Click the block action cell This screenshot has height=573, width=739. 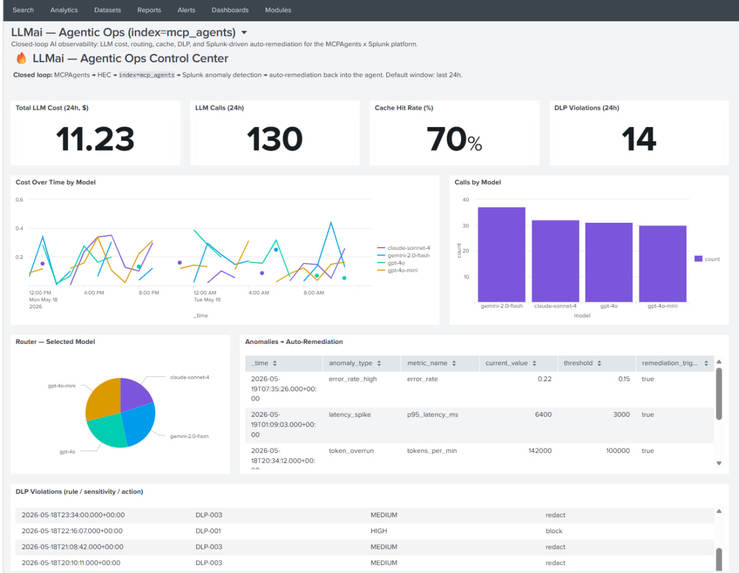click(554, 531)
